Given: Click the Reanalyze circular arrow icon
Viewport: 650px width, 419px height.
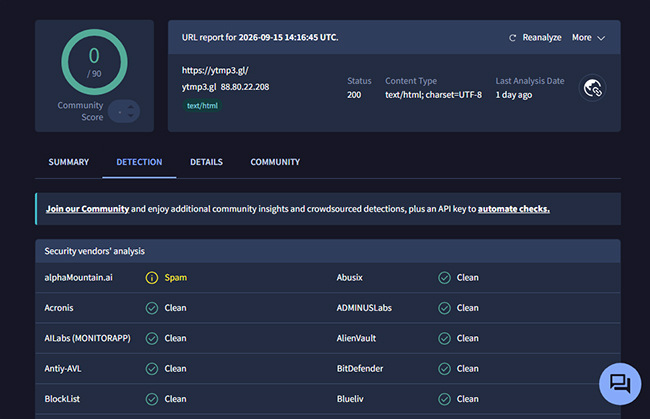Looking at the screenshot, I should click(x=512, y=38).
